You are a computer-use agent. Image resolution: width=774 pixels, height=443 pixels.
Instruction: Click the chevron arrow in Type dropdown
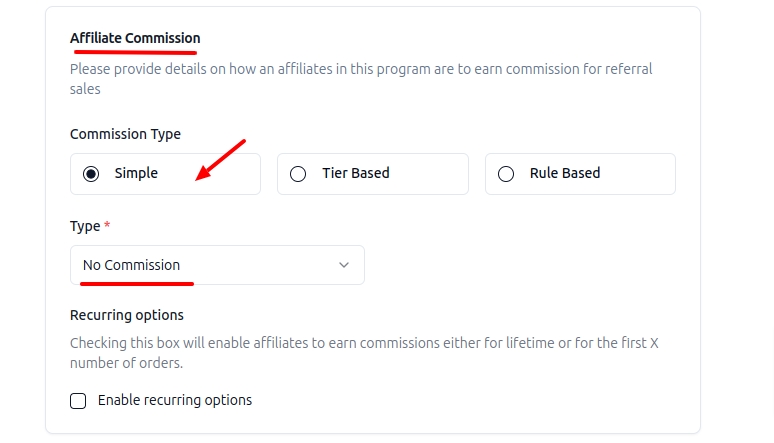[x=344, y=265]
